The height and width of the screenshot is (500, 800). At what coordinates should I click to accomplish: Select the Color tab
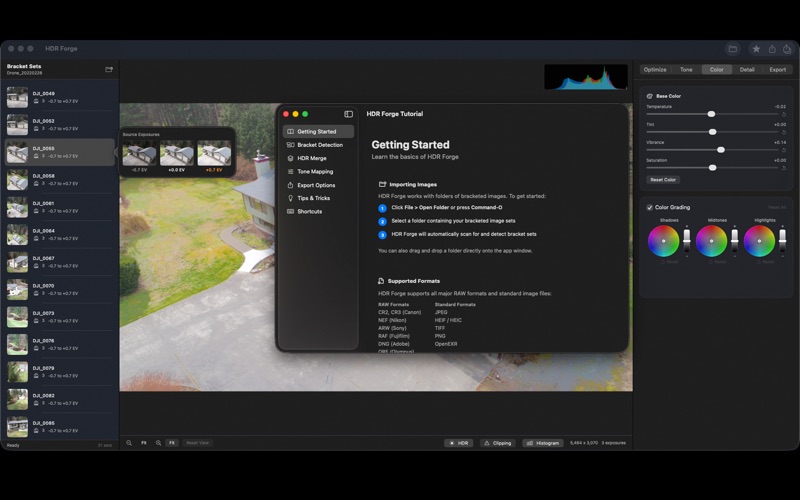[717, 69]
